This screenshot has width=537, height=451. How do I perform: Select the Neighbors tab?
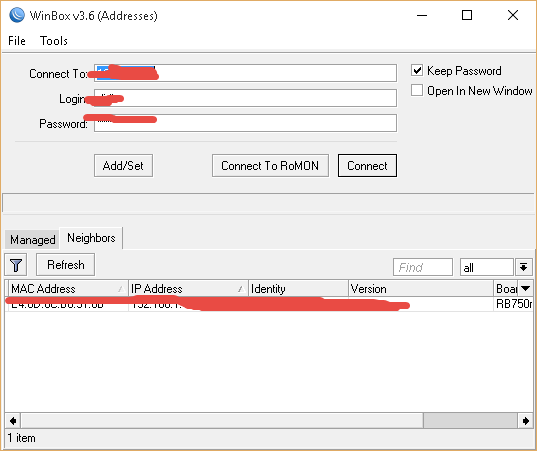tap(91, 238)
